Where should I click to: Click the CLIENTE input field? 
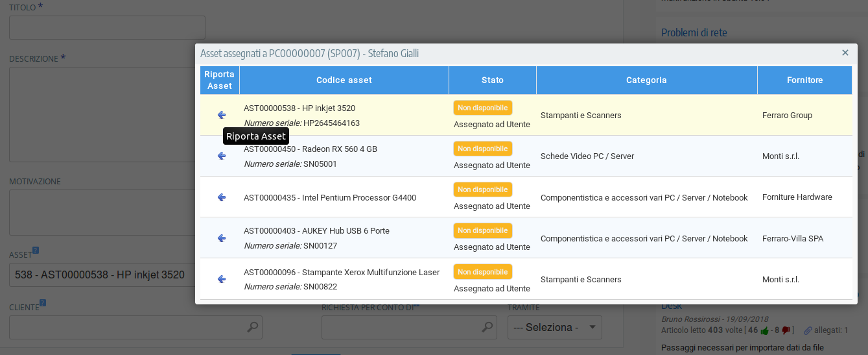135,327
